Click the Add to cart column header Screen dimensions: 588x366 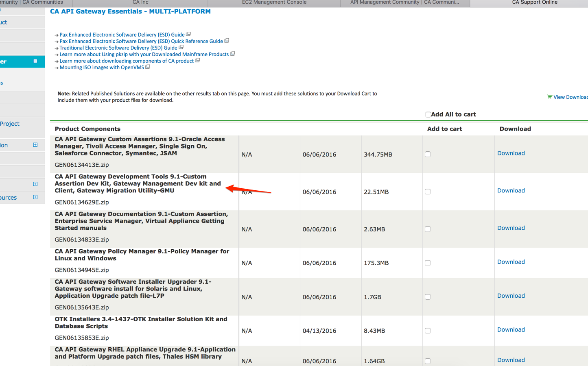pyautogui.click(x=445, y=129)
